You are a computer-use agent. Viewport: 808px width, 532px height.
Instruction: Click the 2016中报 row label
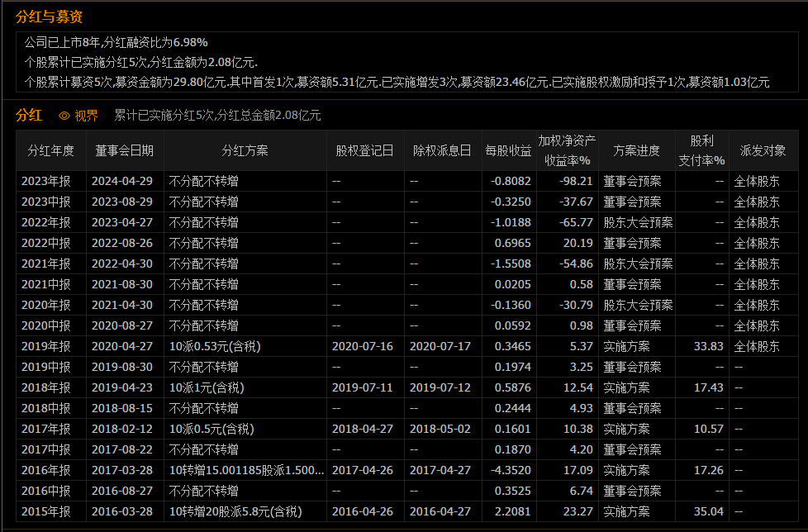point(46,491)
